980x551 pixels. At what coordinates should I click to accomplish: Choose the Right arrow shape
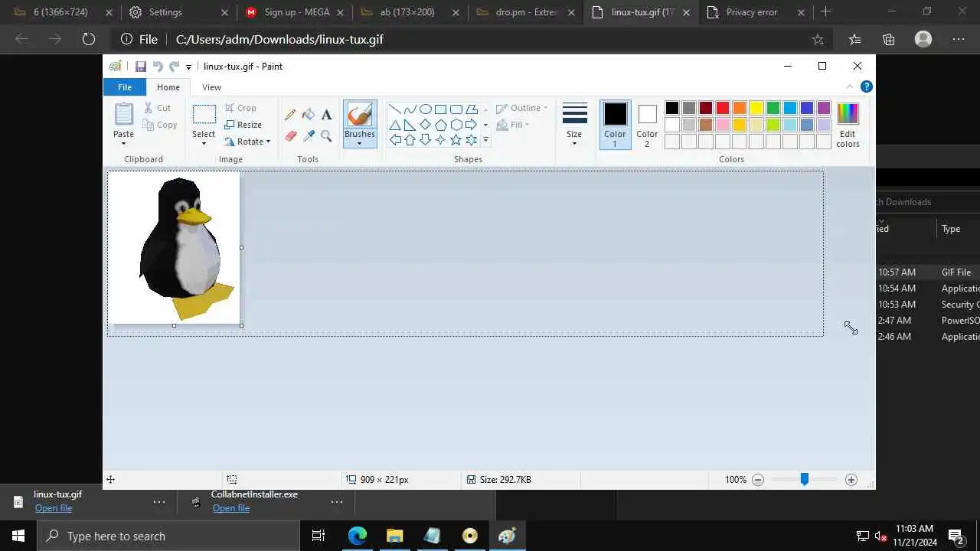coord(472,125)
